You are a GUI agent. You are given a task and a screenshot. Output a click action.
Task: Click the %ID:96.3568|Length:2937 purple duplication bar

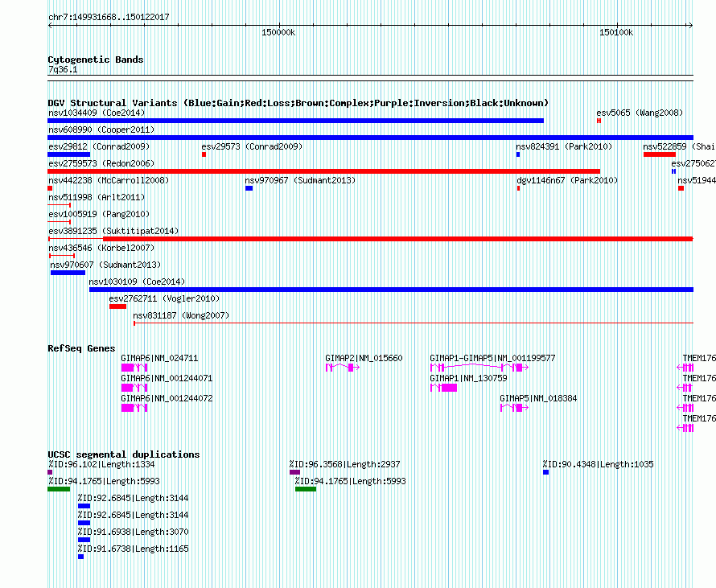point(295,472)
